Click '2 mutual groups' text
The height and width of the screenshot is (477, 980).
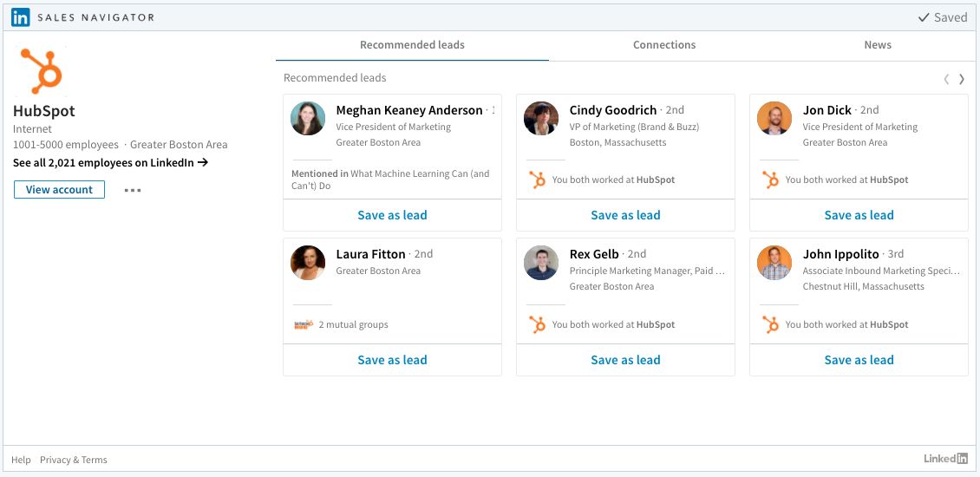tap(353, 324)
